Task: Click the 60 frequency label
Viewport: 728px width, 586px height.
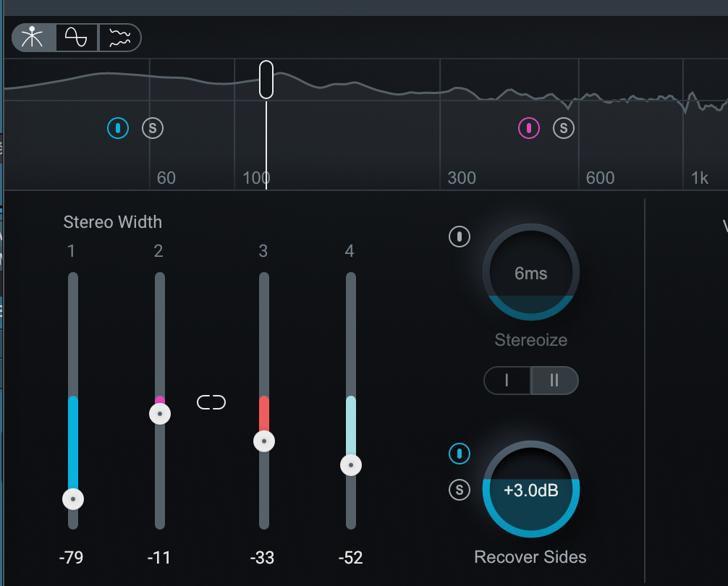Action: point(166,178)
